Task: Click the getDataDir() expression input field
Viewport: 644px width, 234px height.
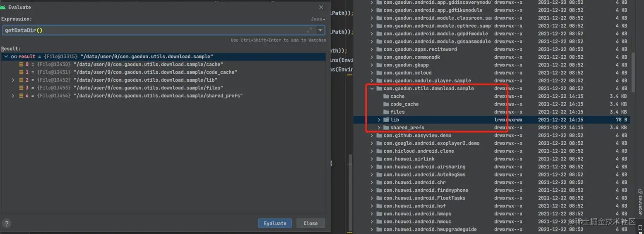Action: click(x=158, y=30)
